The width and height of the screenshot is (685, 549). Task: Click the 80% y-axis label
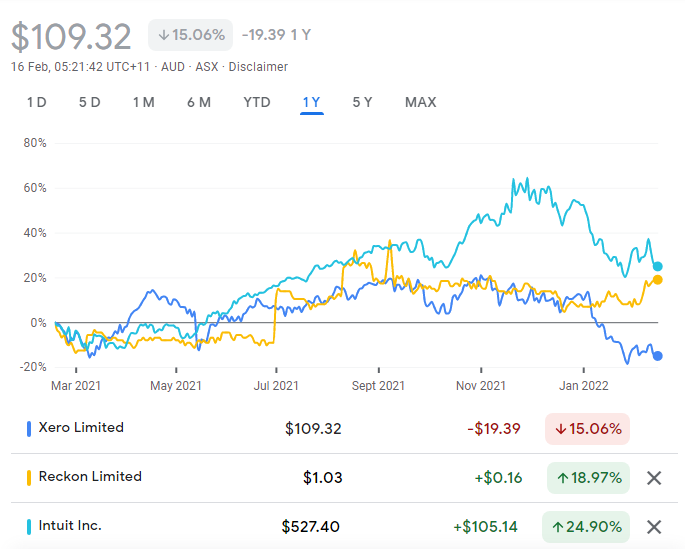coord(35,143)
